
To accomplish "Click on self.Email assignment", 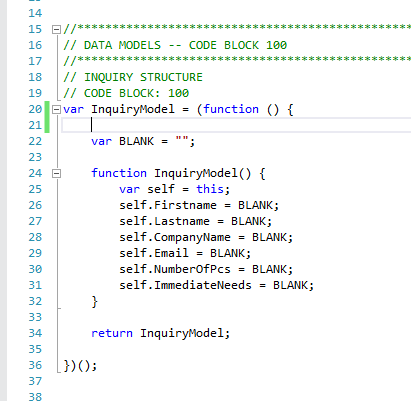I will coord(185,253).
